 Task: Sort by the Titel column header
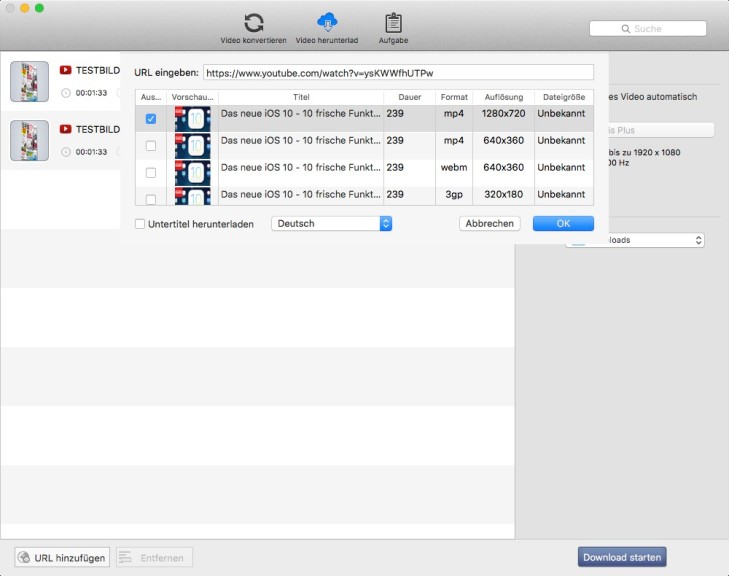pos(301,97)
